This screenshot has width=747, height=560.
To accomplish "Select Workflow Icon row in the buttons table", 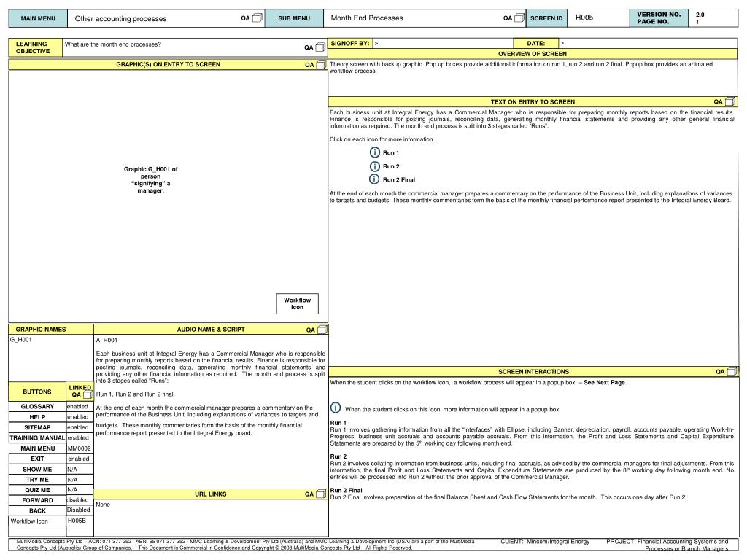I will pyautogui.click(x=37, y=521).
